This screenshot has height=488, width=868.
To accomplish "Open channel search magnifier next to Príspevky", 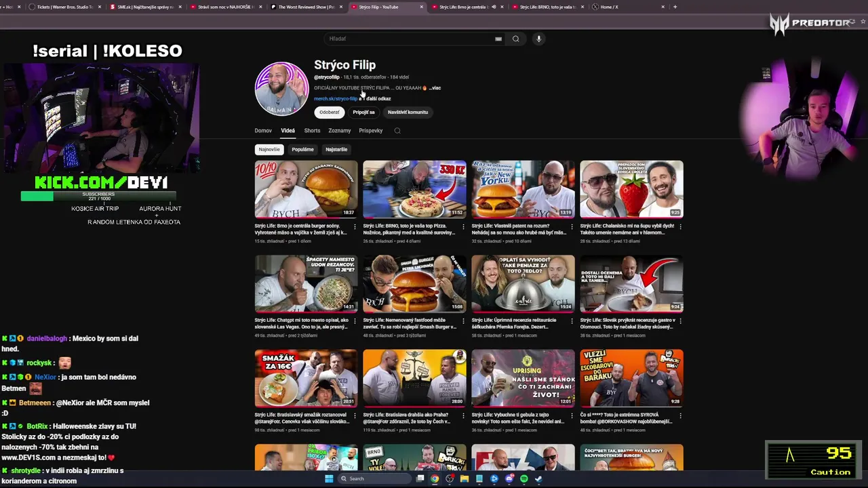I will [x=397, y=131].
